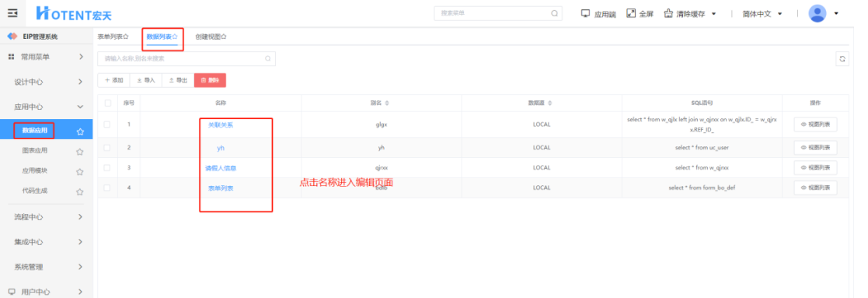Click the red 删除 button
The height and width of the screenshot is (298, 868).
tap(210, 80)
